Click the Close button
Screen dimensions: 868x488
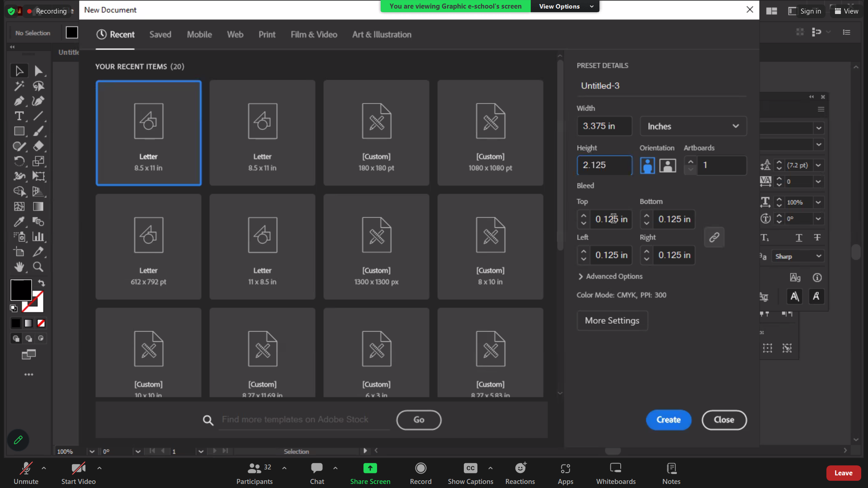point(724,420)
